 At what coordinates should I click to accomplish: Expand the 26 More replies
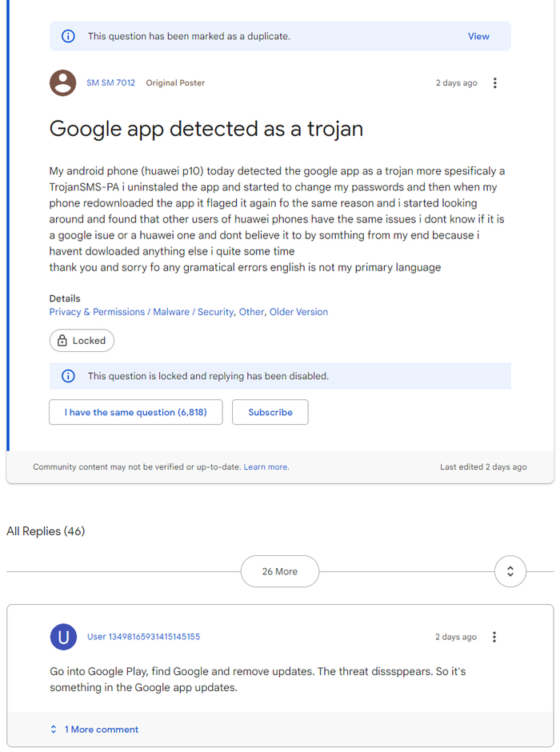click(279, 571)
